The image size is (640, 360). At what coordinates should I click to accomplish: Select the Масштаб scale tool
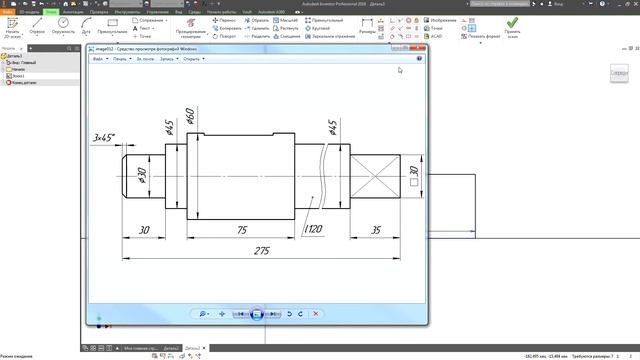(285, 20)
